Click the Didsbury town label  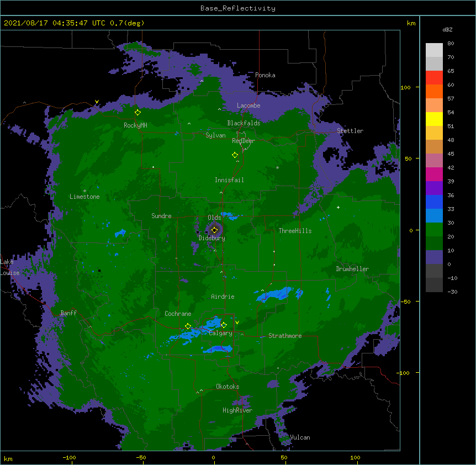coord(212,238)
